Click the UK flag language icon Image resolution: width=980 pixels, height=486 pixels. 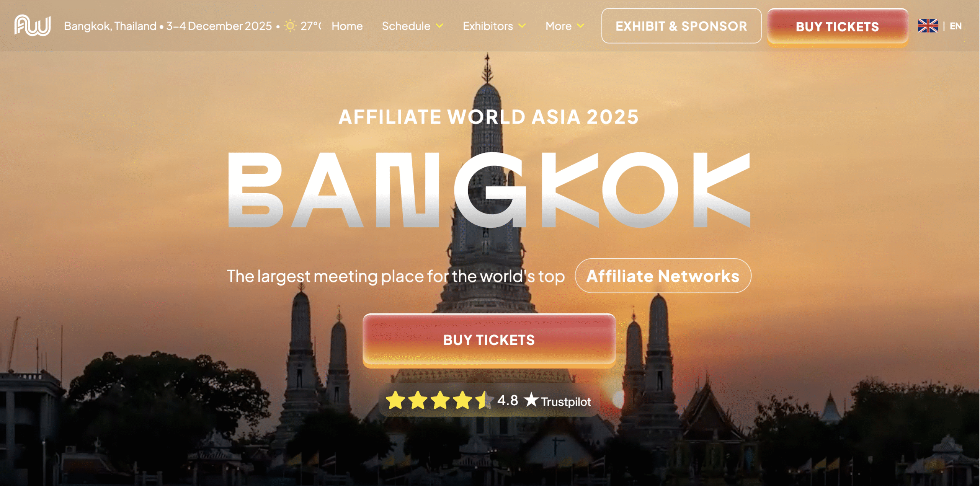(928, 26)
